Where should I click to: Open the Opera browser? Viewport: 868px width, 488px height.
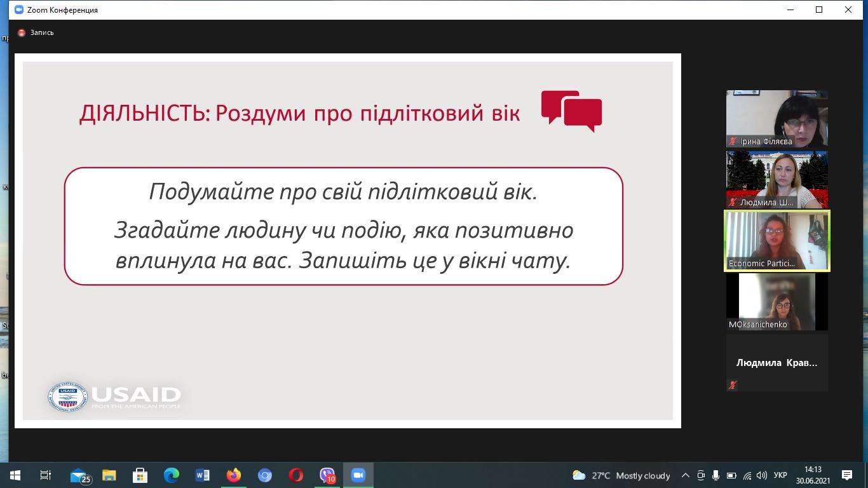[296, 475]
